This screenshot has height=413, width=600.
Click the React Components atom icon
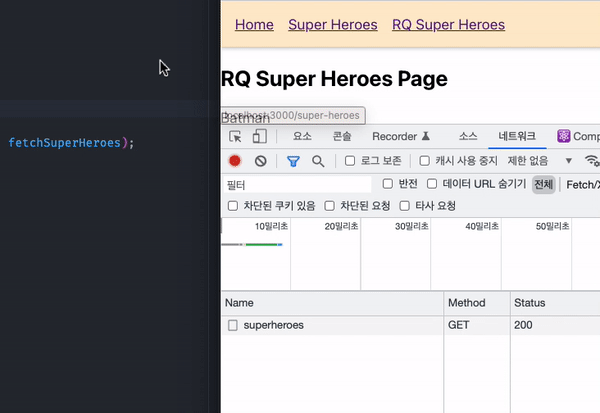point(564,136)
